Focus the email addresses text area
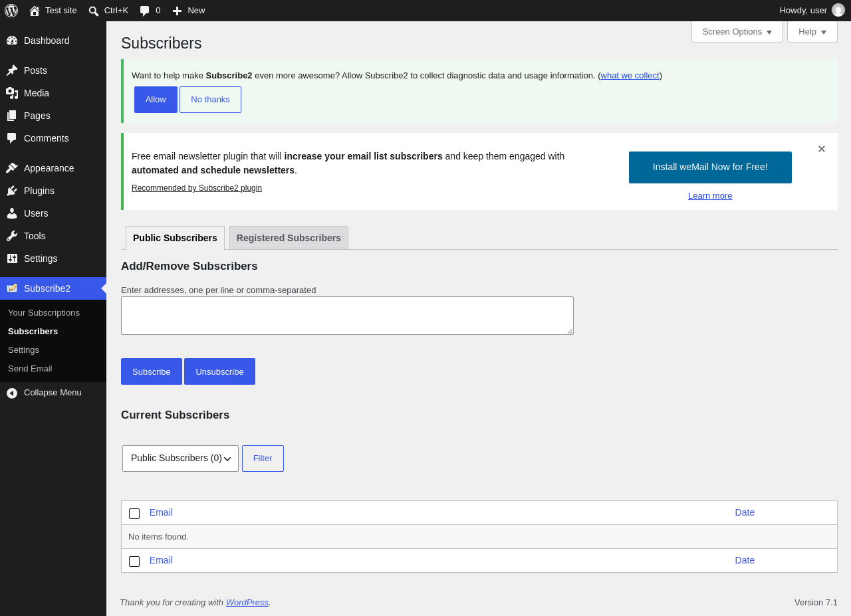This screenshot has width=851, height=616. (x=347, y=316)
